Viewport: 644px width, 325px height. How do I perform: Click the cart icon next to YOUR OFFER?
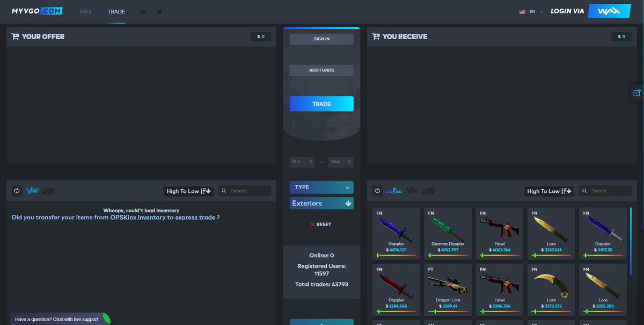(14, 37)
